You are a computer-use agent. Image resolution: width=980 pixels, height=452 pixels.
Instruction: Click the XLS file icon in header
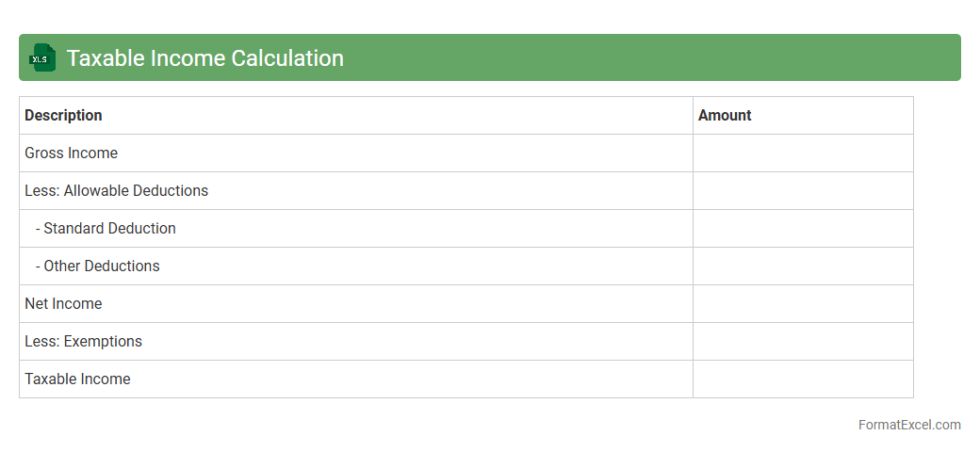tap(42, 58)
